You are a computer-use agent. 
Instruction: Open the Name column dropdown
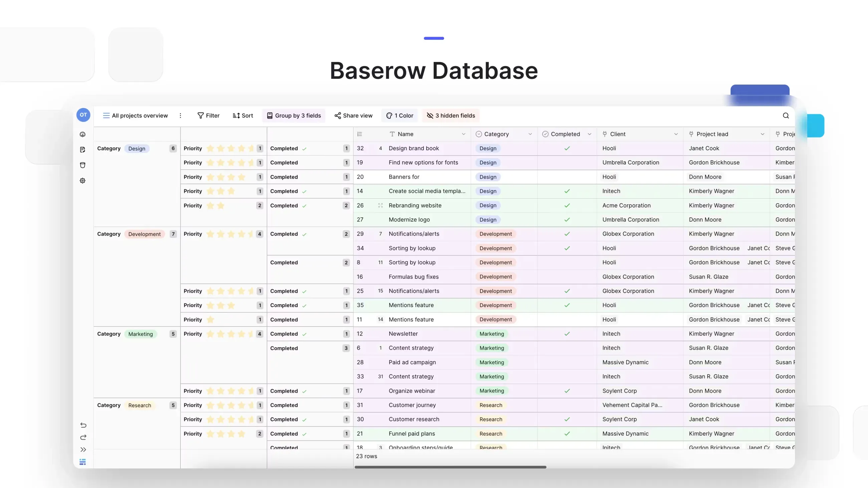(464, 134)
